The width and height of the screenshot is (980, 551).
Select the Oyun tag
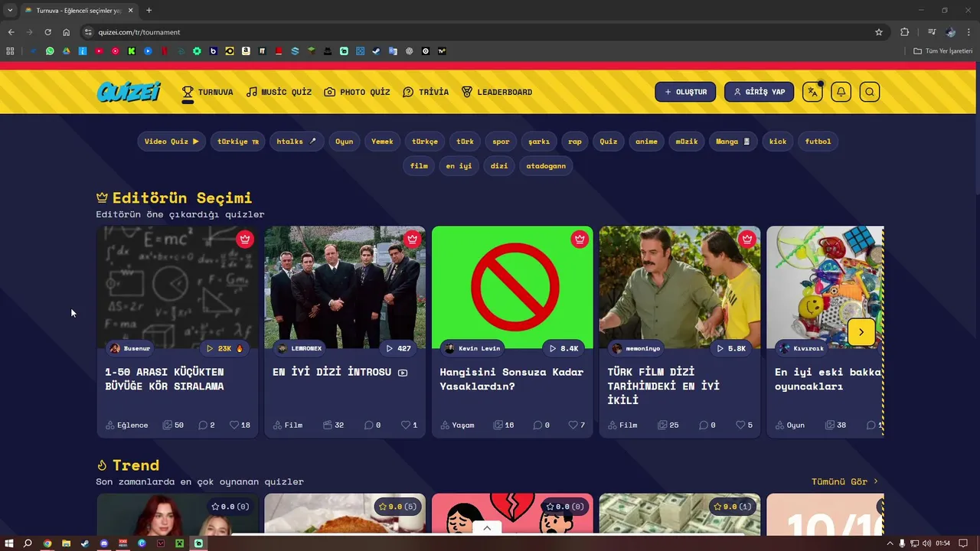345,141
